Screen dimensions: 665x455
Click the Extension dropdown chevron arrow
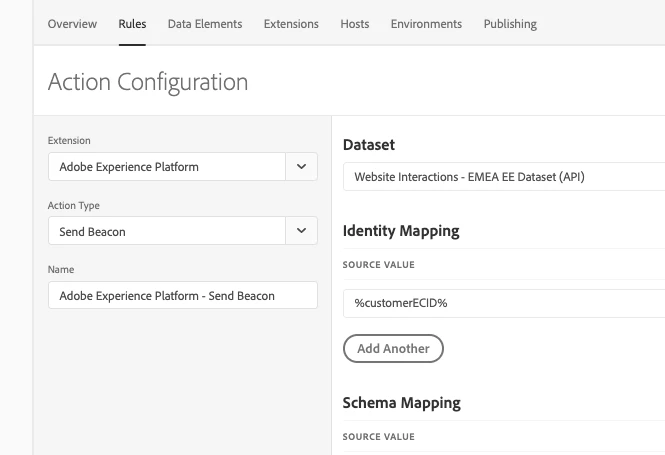[x=302, y=167]
